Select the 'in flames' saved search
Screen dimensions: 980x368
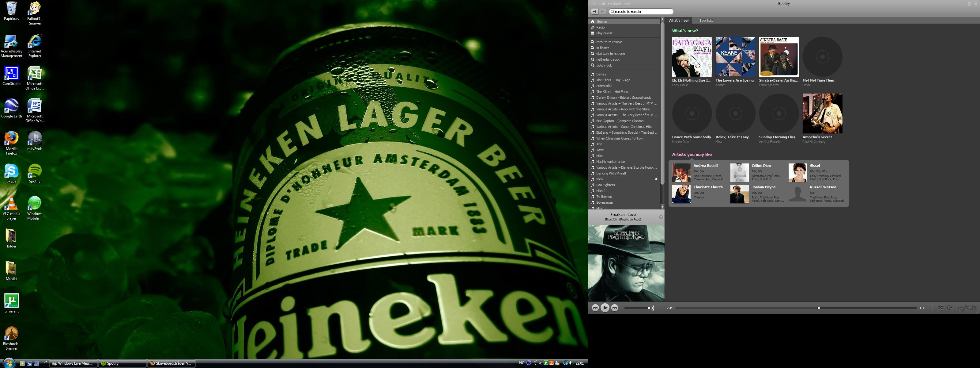click(x=624, y=48)
